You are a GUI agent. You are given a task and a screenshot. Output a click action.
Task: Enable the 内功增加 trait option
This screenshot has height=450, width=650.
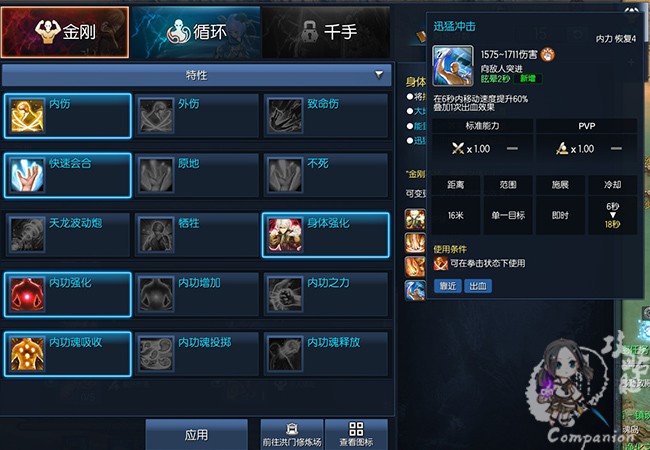click(x=196, y=295)
